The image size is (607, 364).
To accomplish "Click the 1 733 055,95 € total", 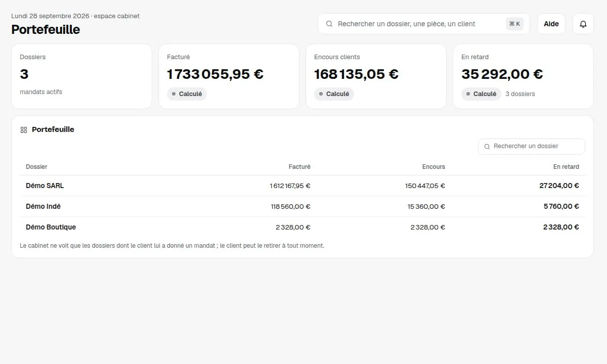I will point(215,74).
